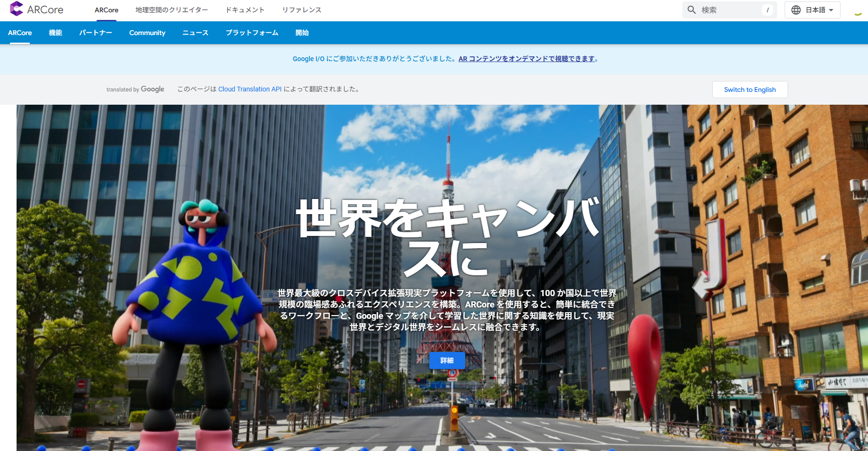Click the Google I/O にご参加いただき announcement text
868x451 pixels.
(374, 59)
